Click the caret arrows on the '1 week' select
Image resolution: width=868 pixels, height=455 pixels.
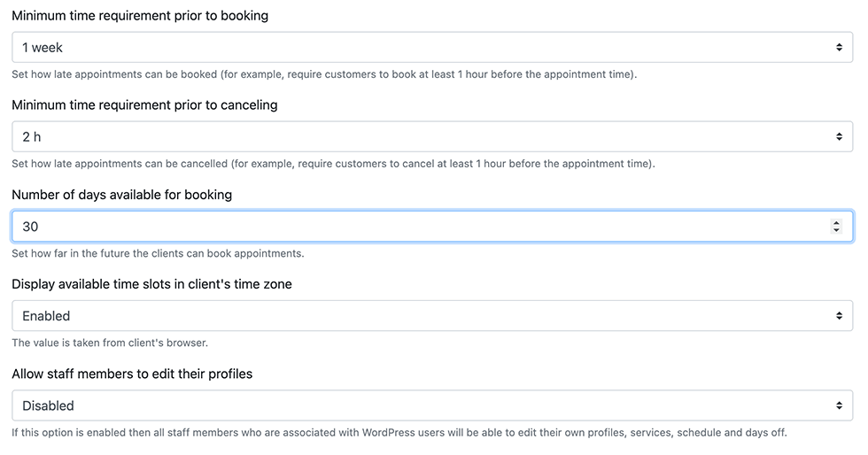click(840, 48)
